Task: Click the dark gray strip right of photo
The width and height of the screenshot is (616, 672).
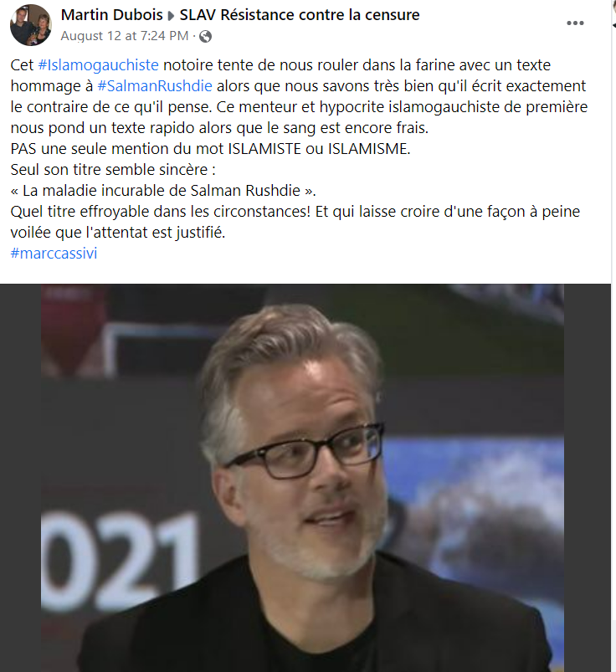Action: coord(588,478)
